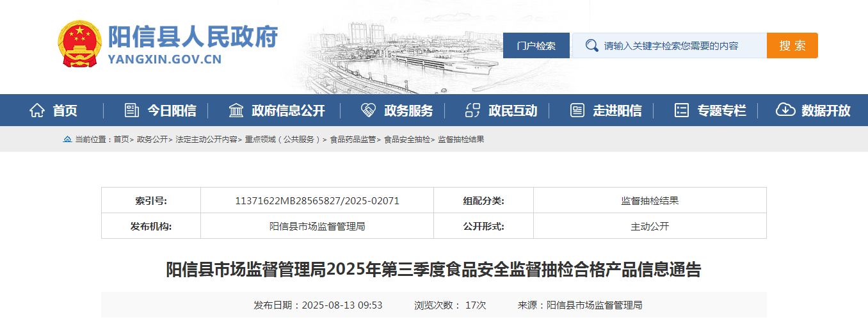The width and height of the screenshot is (868, 331).
Task: Click source text 来源：阳信县市场监督管理局
Action: point(580,305)
